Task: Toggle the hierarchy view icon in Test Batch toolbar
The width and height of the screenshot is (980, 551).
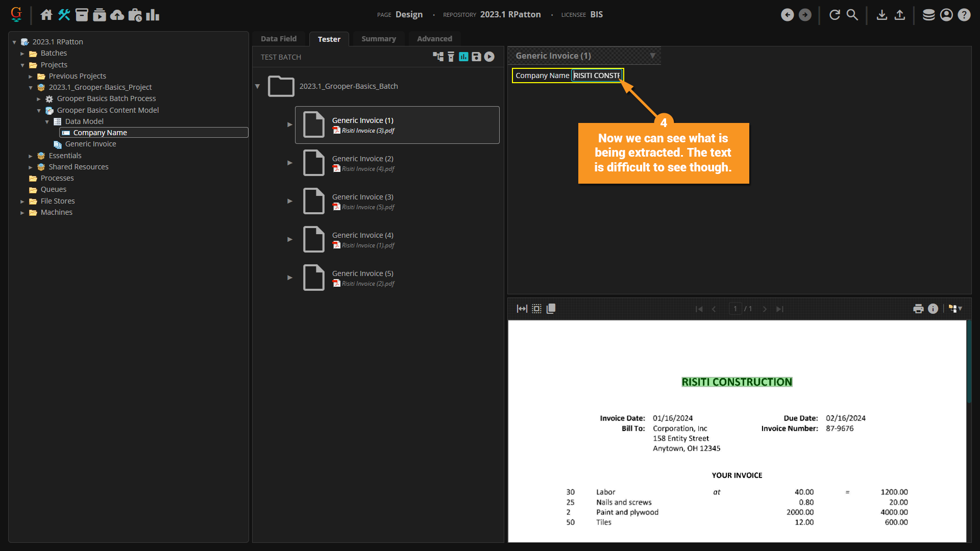Action: [x=438, y=57]
